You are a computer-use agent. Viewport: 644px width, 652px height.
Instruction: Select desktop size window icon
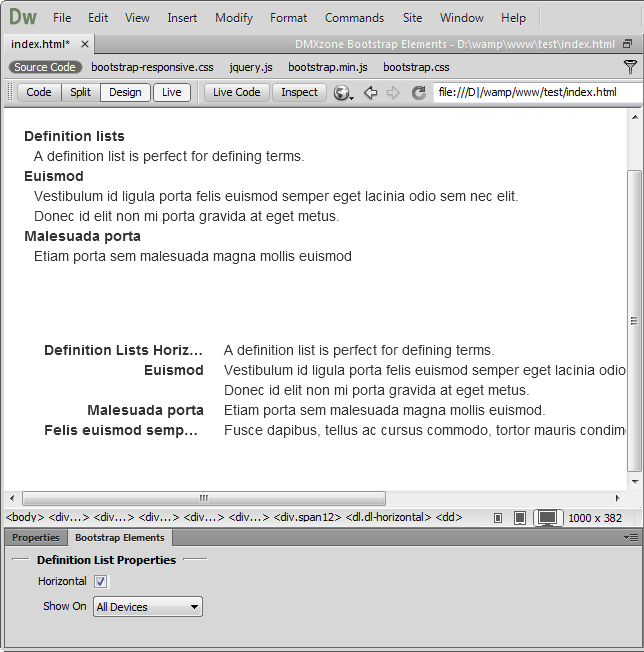[x=548, y=518]
